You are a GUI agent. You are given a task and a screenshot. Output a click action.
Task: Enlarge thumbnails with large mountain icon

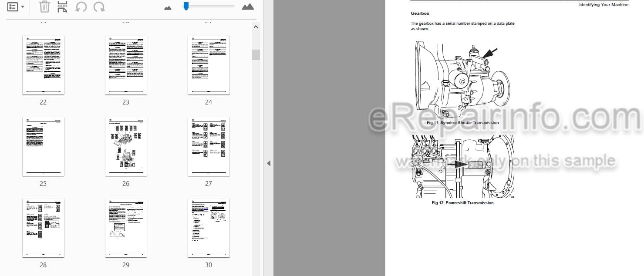(248, 7)
